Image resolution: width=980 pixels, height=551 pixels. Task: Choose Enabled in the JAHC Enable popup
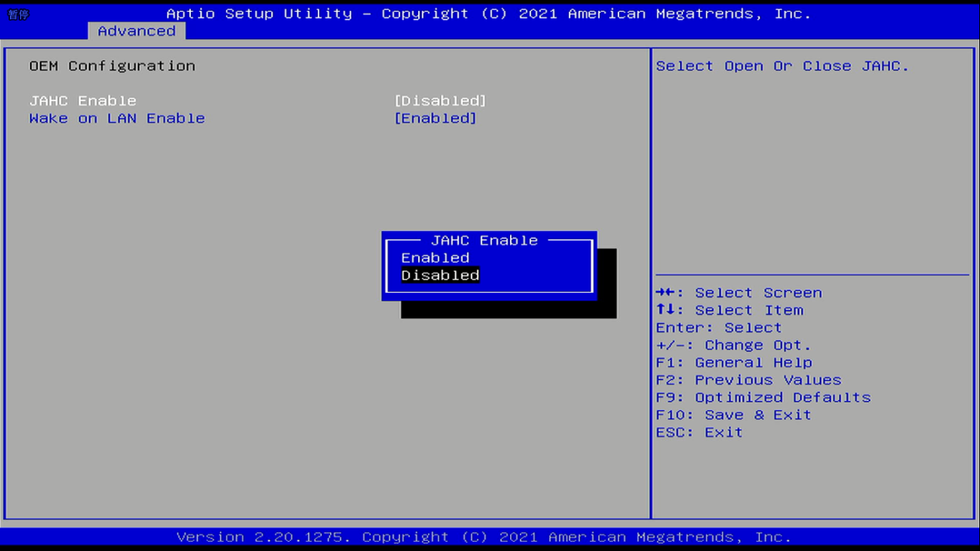[435, 258]
